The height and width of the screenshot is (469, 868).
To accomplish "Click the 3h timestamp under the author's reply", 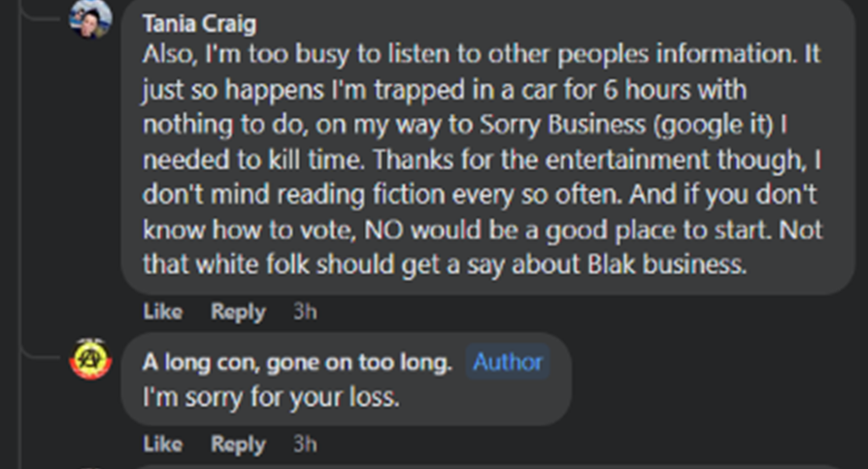I will pyautogui.click(x=305, y=444).
